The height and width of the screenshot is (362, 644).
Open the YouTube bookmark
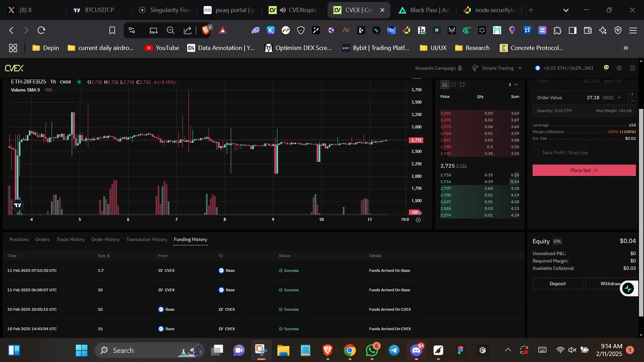point(162,48)
